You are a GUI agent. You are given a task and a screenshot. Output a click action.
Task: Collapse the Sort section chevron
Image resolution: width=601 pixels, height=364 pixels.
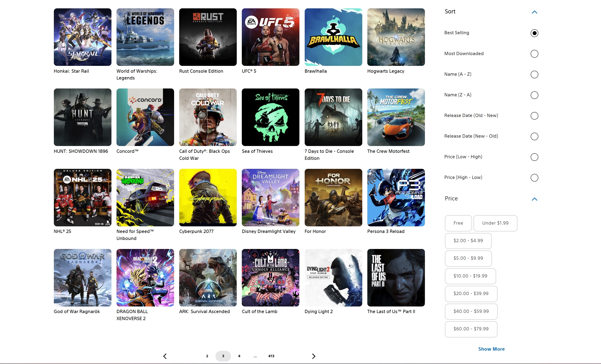(534, 12)
